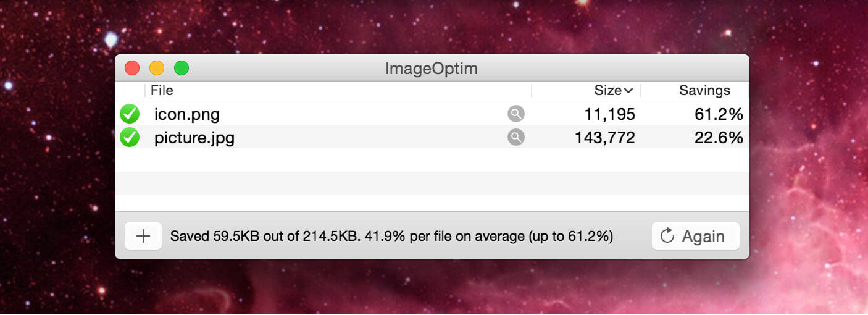Image resolution: width=868 pixels, height=315 pixels.
Task: Minimize the window with the yellow button
Action: [157, 68]
